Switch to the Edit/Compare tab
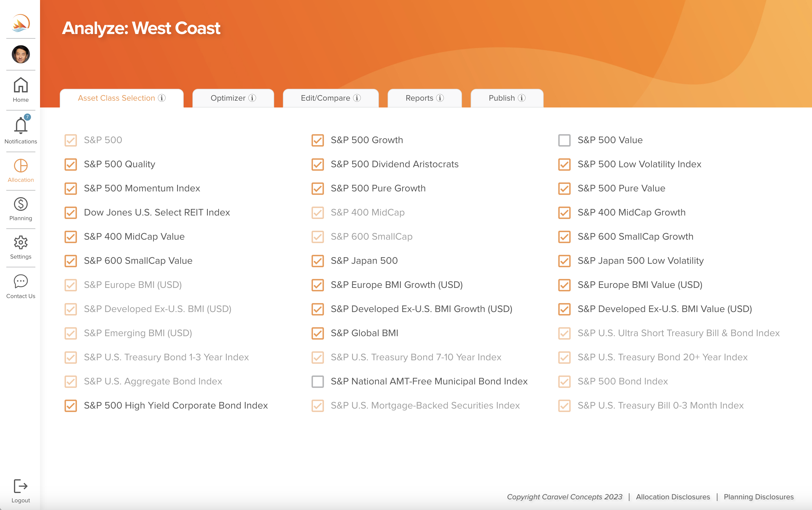812x510 pixels. coord(325,98)
